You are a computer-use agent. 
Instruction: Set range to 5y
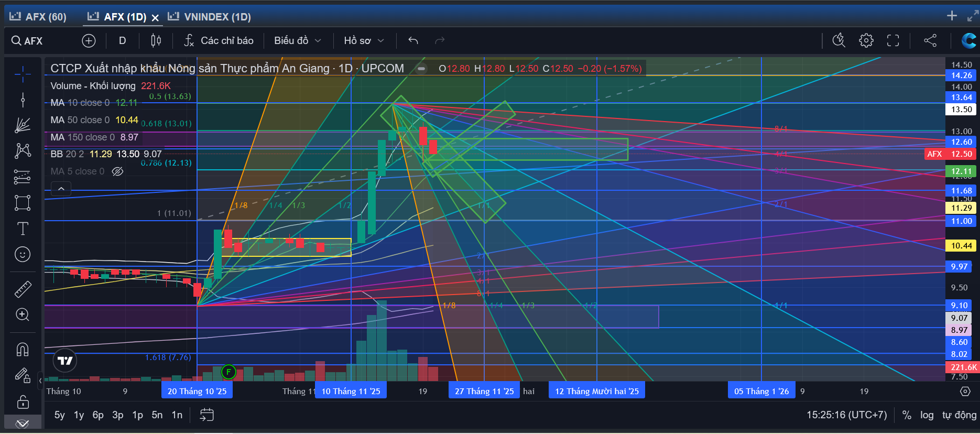[x=60, y=415]
